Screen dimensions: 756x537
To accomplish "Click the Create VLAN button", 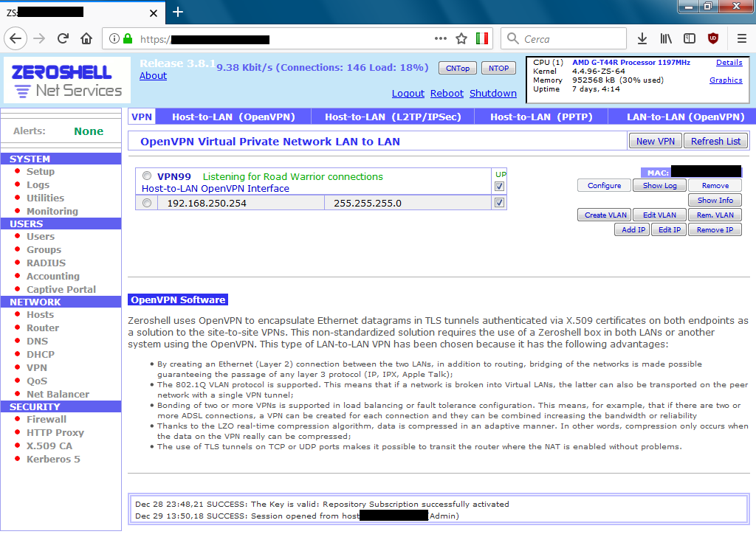I will coord(605,215).
